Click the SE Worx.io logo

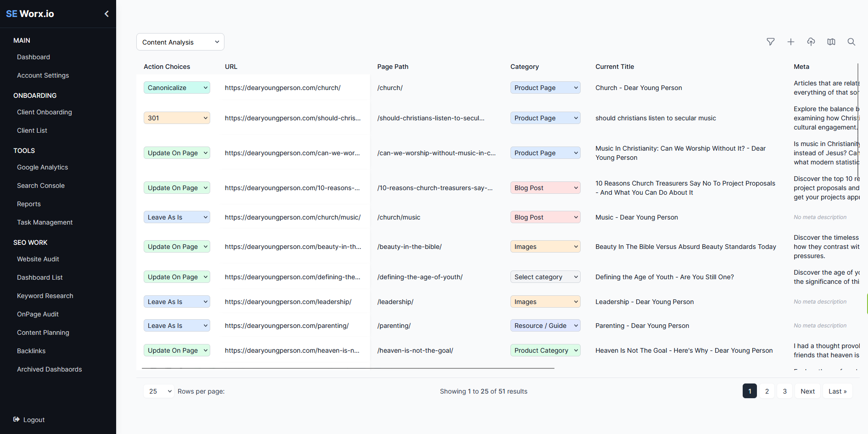pos(30,14)
